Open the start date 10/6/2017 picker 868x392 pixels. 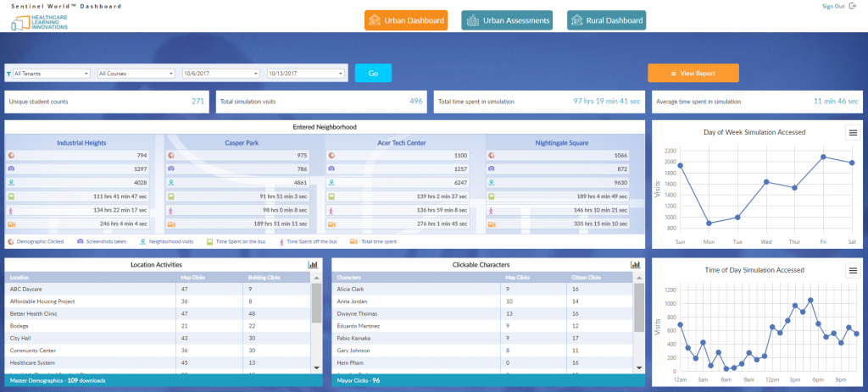point(220,74)
